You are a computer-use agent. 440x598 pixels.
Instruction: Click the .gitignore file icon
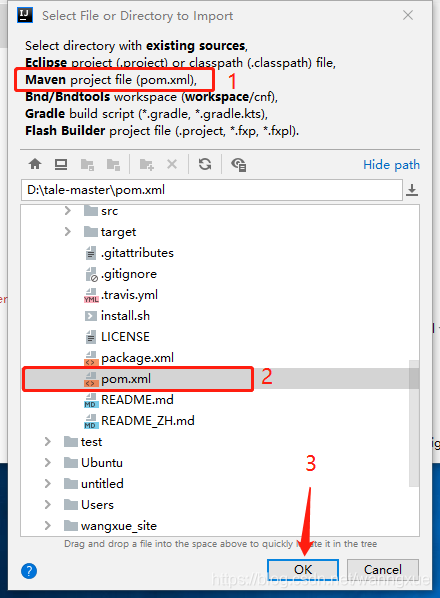point(92,274)
